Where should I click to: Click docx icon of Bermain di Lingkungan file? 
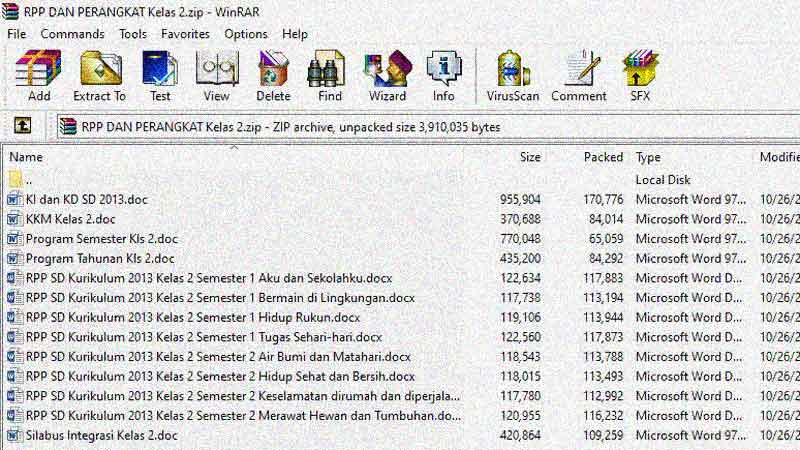pos(15,297)
